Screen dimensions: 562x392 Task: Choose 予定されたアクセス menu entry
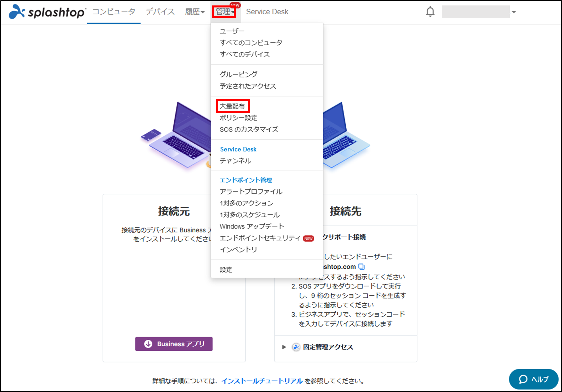(248, 86)
